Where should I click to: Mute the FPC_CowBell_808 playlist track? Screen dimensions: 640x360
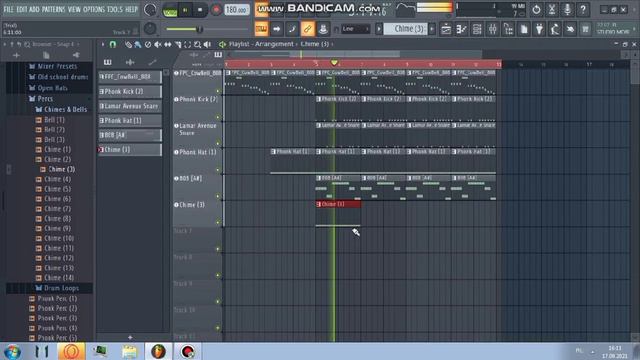(218, 91)
